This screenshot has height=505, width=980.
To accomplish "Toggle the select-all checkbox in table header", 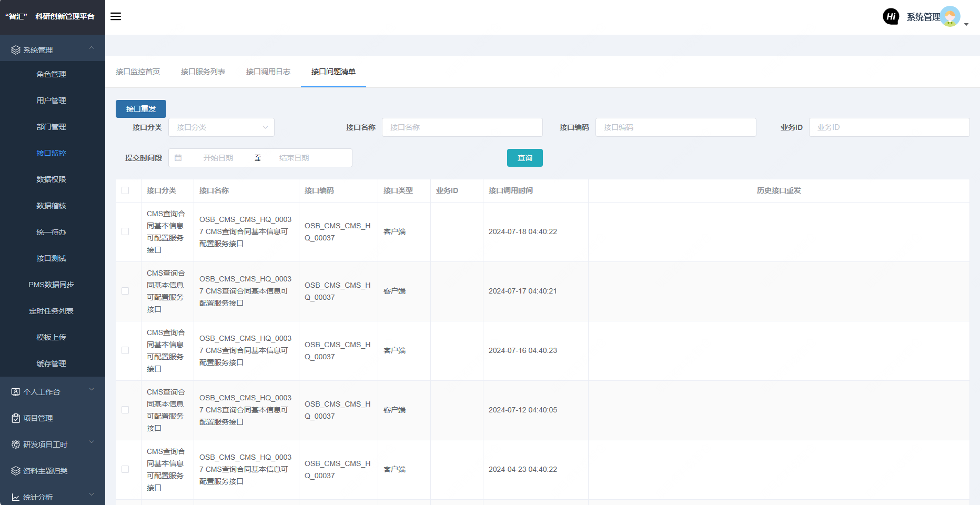I will pyautogui.click(x=125, y=190).
